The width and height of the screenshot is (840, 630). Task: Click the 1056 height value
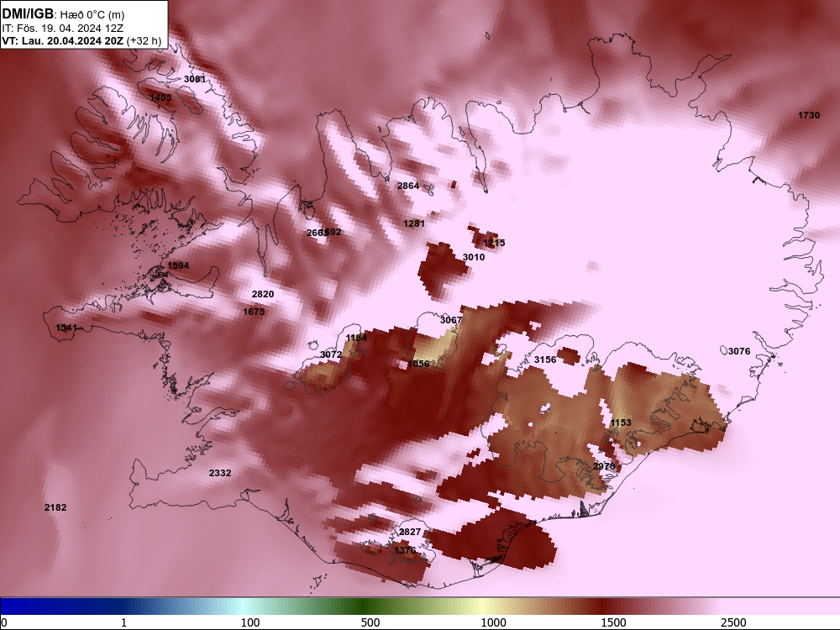point(418,364)
